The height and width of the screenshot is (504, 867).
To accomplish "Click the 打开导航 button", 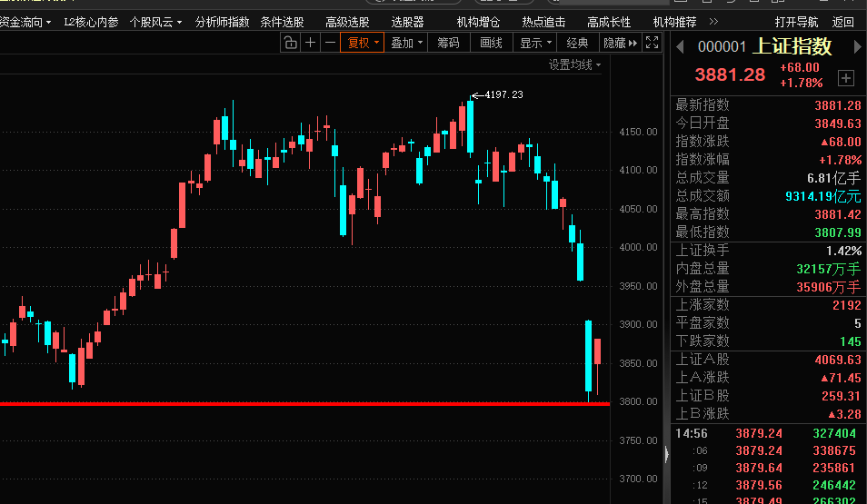I will (x=796, y=21).
